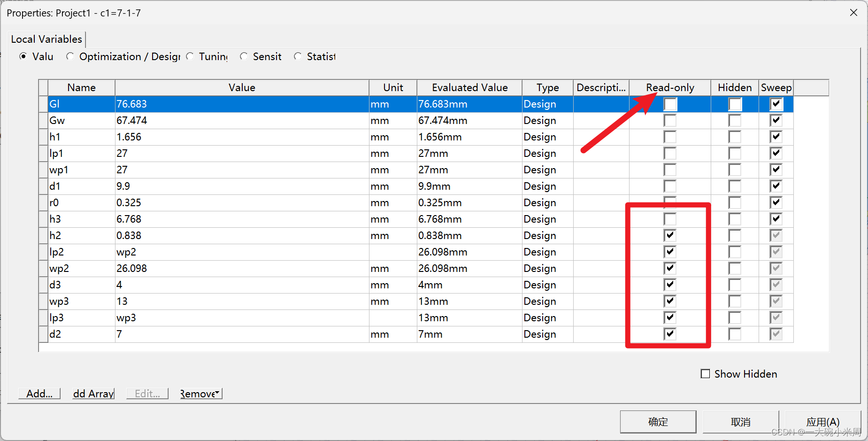Open the Remove dropdown button
This screenshot has height=441, width=868.
click(201, 394)
